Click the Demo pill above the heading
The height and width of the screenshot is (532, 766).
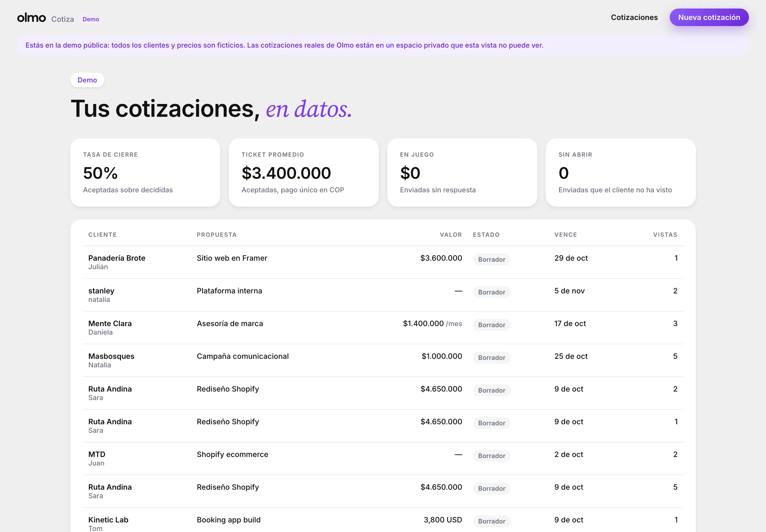pos(87,80)
